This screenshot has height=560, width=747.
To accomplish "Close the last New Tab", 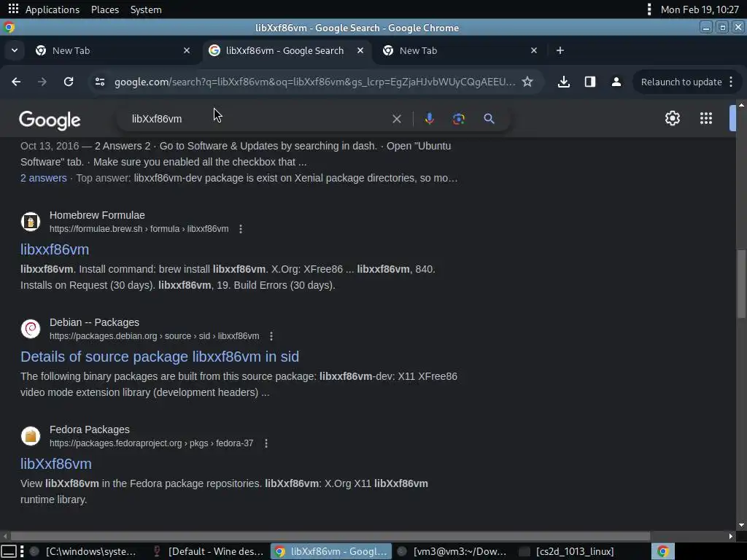I will point(534,50).
